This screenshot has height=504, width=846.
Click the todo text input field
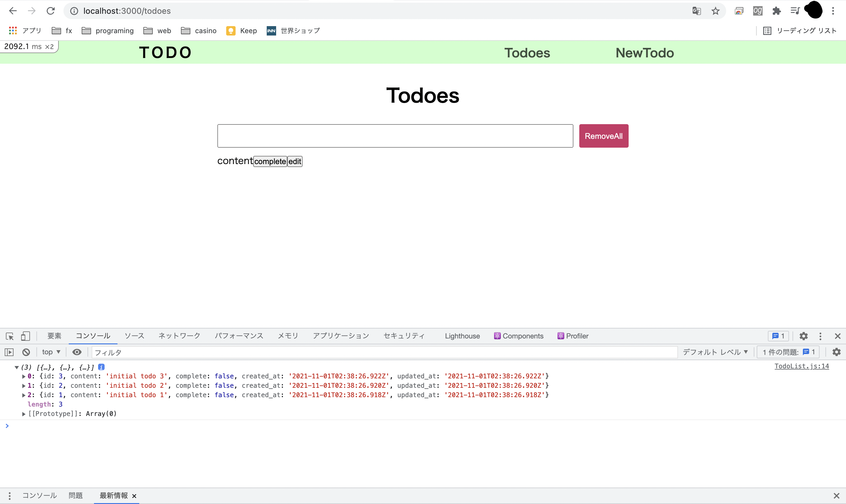click(x=395, y=136)
